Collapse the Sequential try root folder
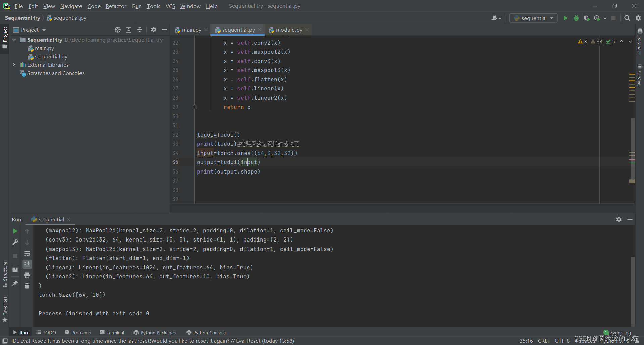 coord(14,40)
